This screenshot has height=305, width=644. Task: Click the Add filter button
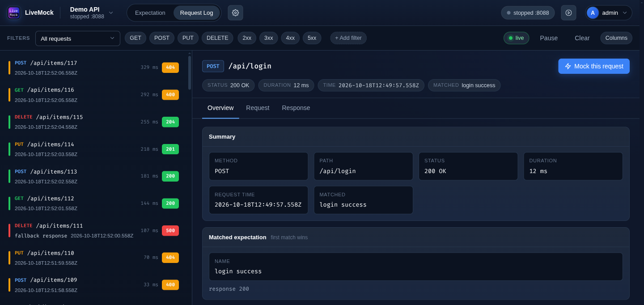click(348, 38)
